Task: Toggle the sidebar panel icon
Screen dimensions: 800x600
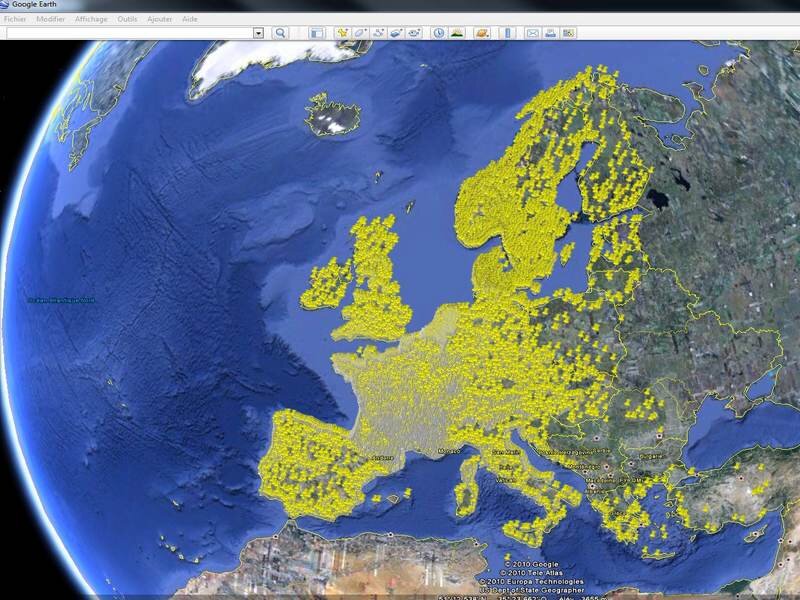Action: [316, 33]
